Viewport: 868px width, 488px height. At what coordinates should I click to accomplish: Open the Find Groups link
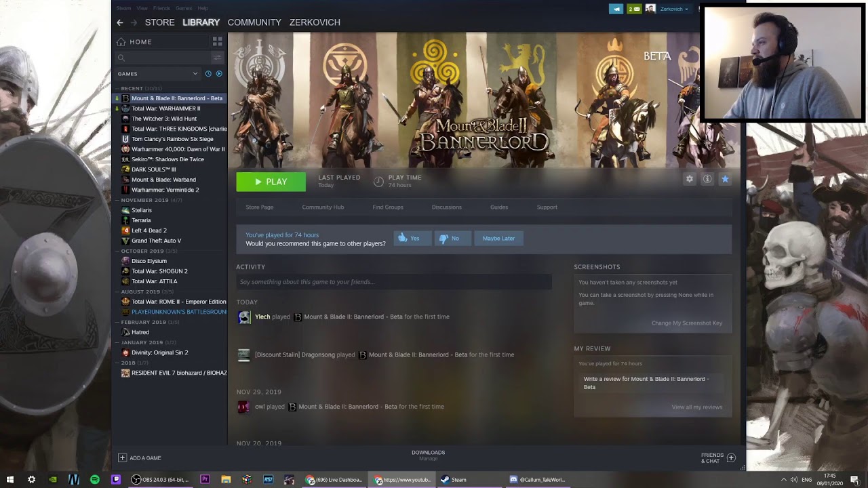(388, 207)
